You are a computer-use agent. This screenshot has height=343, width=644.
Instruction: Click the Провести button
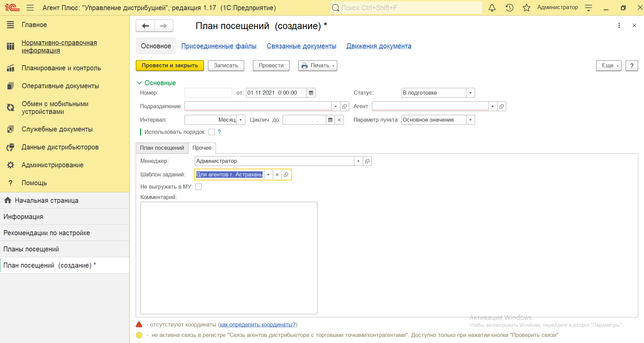(x=271, y=66)
